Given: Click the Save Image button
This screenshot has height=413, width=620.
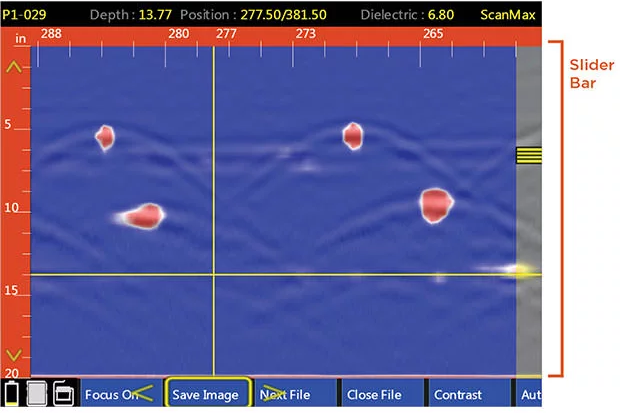Looking at the screenshot, I should [205, 394].
